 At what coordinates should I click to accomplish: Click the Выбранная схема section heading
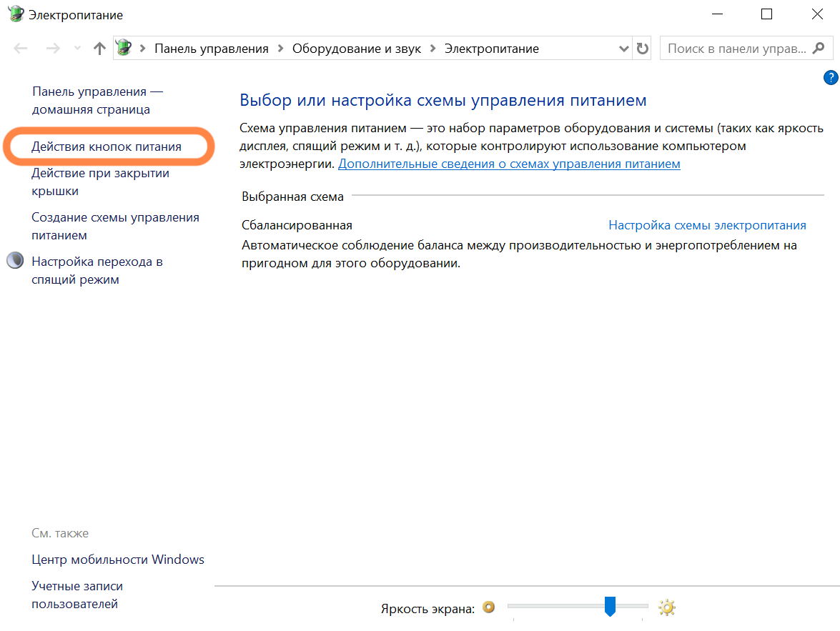click(x=292, y=197)
